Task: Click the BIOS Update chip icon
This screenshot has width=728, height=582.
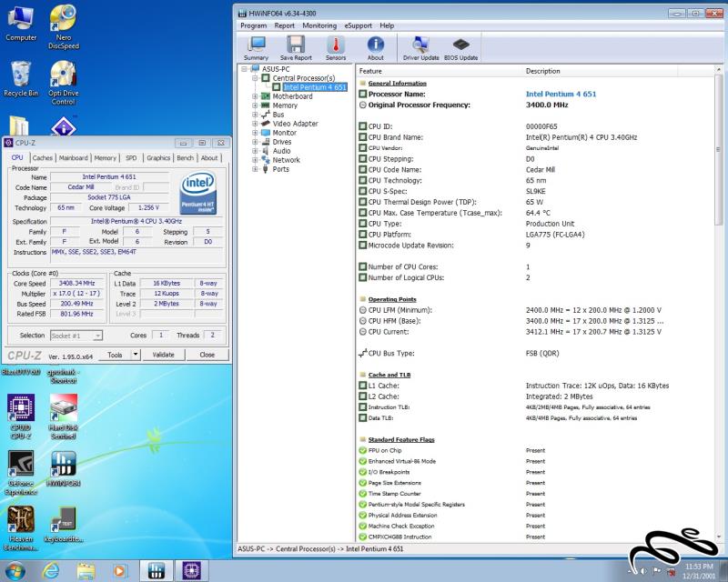Action: [460, 48]
